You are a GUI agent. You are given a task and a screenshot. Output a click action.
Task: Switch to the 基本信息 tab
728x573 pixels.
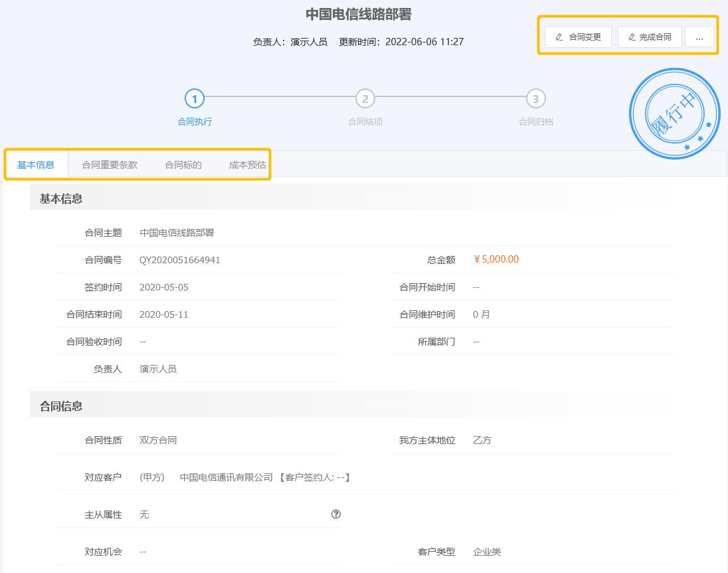(x=36, y=164)
